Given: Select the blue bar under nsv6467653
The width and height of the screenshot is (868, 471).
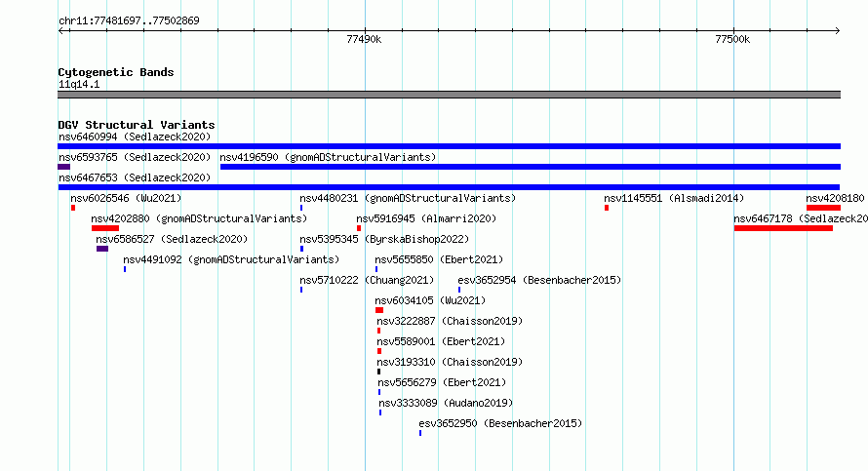Looking at the screenshot, I should point(449,187).
